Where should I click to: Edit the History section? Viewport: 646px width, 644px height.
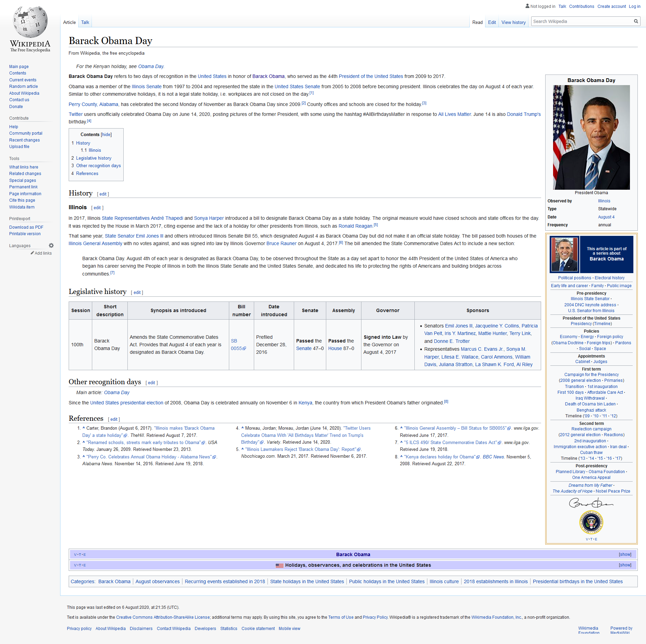tap(103, 194)
